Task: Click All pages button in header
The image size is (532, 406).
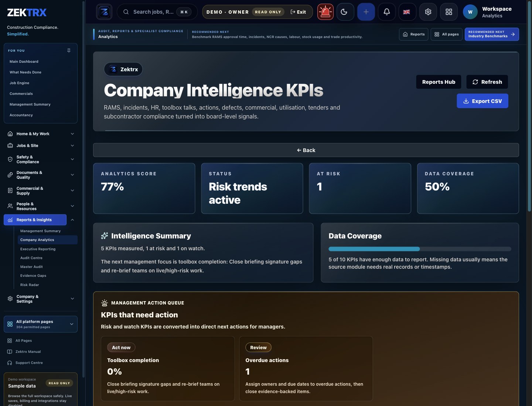Action: pyautogui.click(x=446, y=34)
